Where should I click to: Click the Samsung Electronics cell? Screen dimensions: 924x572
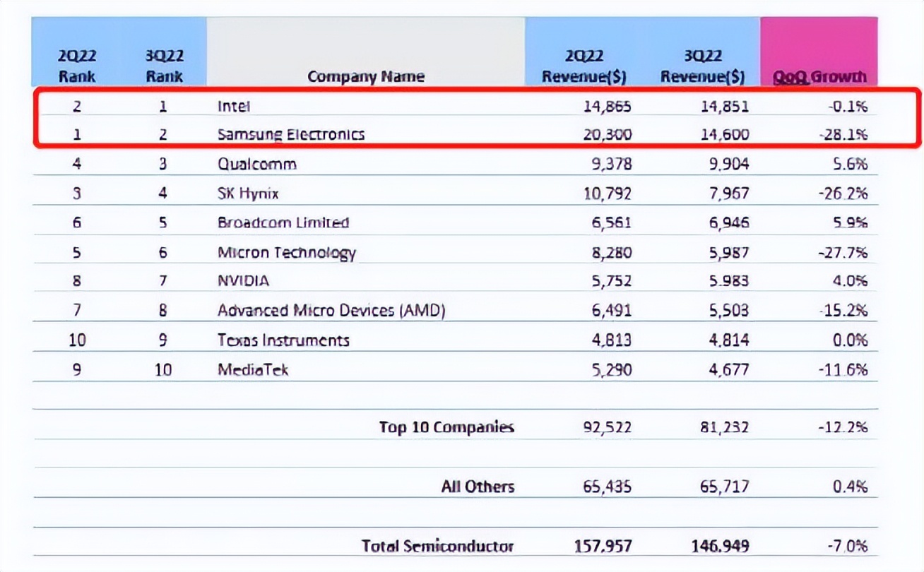tap(291, 133)
